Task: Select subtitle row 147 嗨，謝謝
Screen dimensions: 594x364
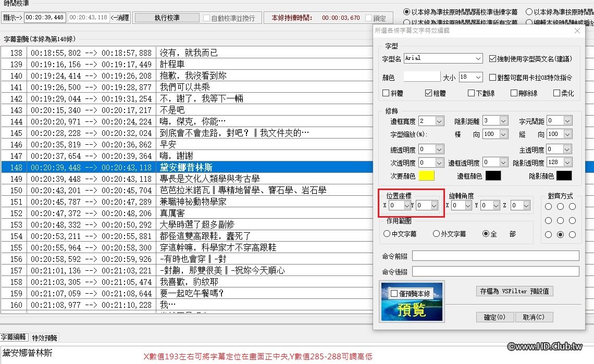Action: point(187,156)
